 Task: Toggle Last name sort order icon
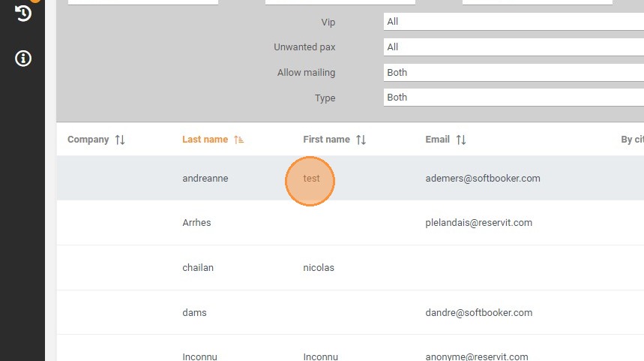pyautogui.click(x=238, y=140)
